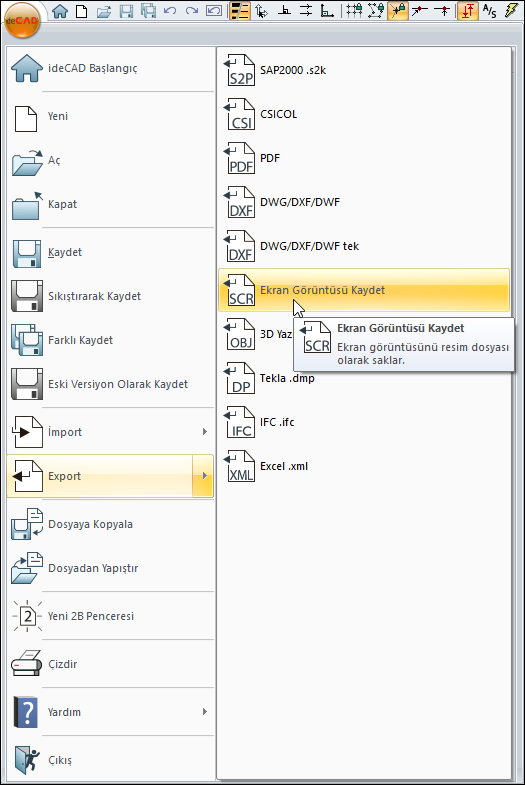Click the A/S text toolbar icon

tap(489, 11)
